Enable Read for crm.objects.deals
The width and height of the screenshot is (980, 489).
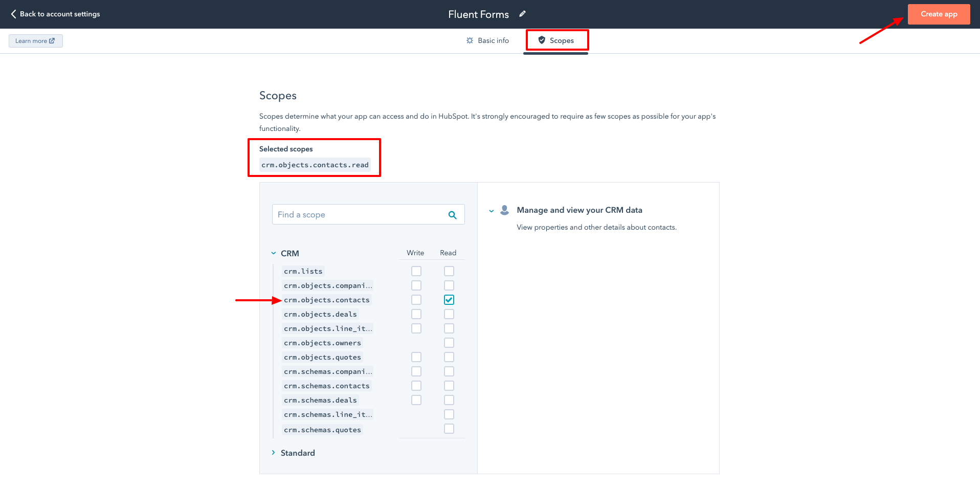(x=449, y=314)
